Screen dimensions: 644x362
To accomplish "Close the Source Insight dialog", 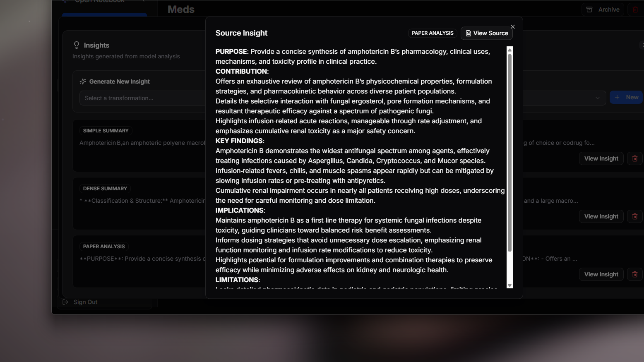I will (x=513, y=27).
